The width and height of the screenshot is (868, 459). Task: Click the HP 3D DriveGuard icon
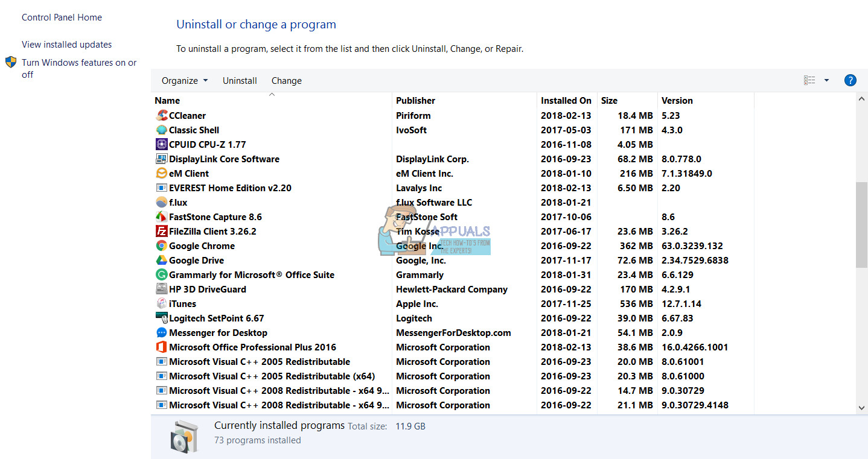161,289
